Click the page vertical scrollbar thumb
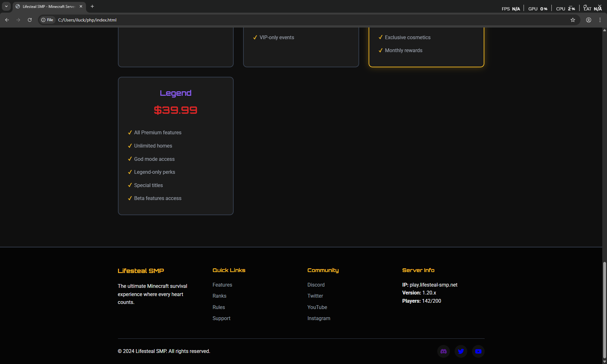The width and height of the screenshot is (607, 364). coord(604,310)
